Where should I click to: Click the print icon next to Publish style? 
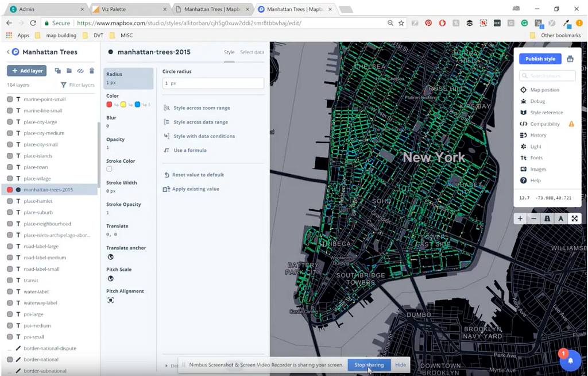570,59
